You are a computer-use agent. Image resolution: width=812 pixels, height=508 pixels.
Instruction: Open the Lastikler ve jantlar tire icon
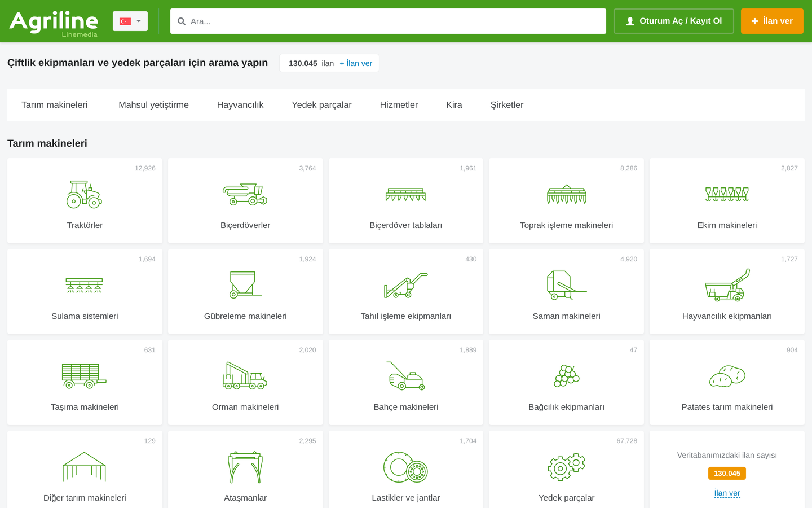point(406,467)
